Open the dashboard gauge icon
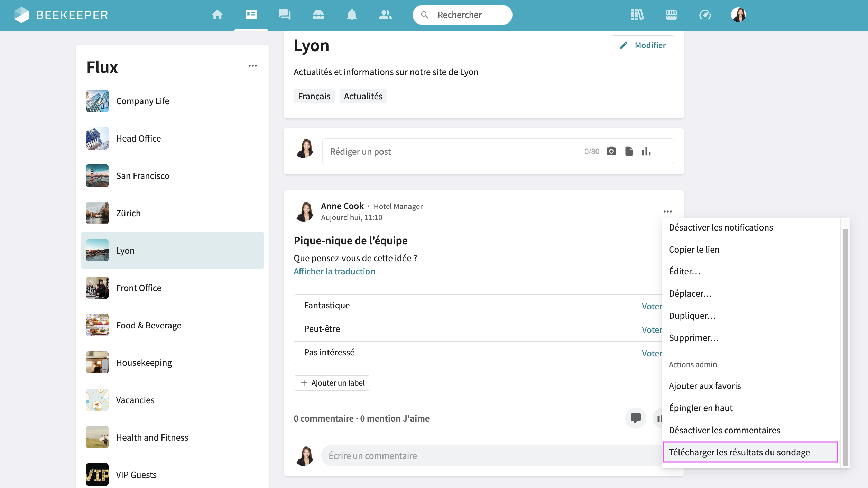This screenshot has height=488, width=868. click(705, 15)
